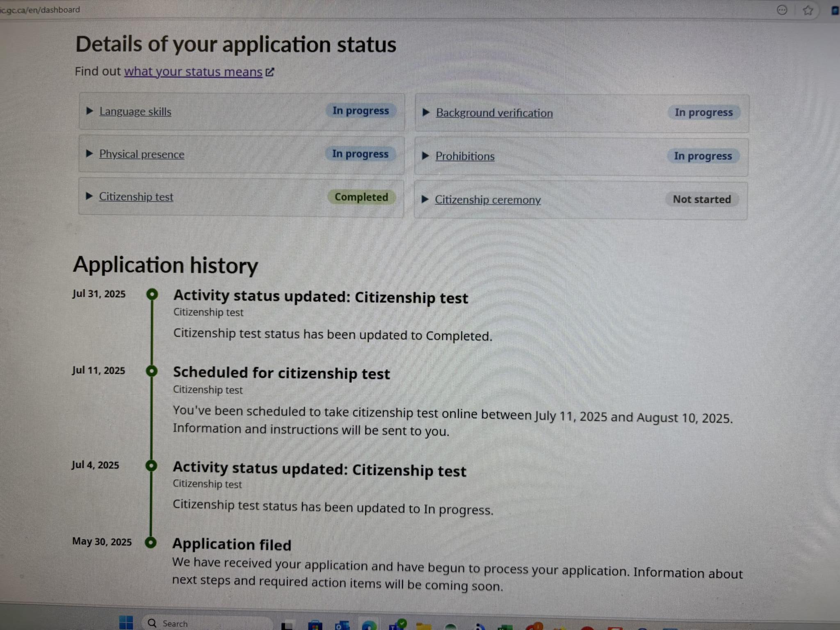Click the Physical presence link

pyautogui.click(x=142, y=154)
